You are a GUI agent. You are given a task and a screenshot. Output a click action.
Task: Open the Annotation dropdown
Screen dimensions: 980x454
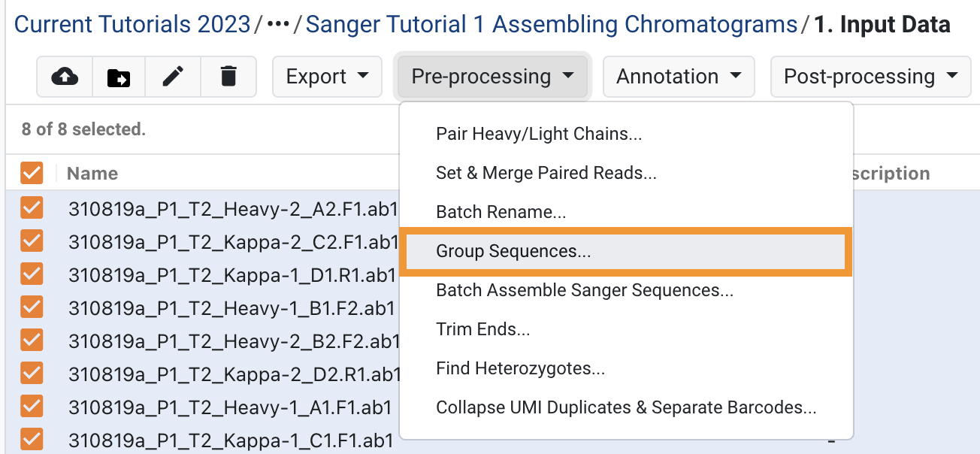679,77
